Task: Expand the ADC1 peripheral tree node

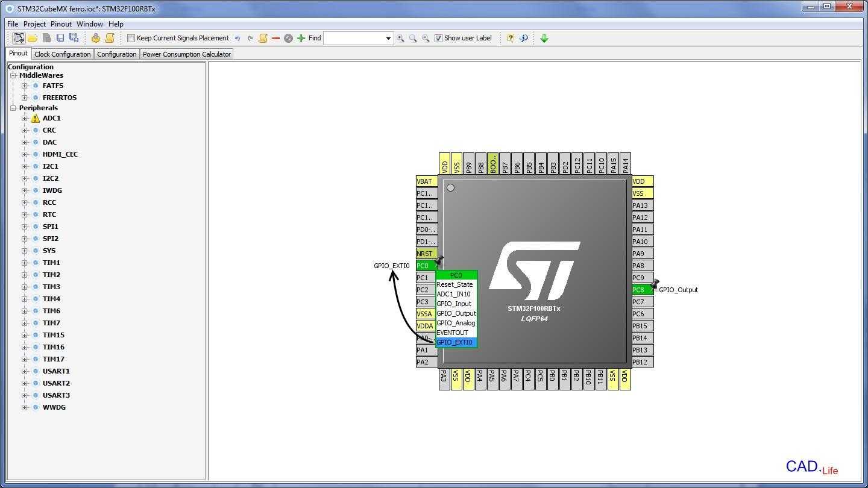Action: [x=25, y=118]
